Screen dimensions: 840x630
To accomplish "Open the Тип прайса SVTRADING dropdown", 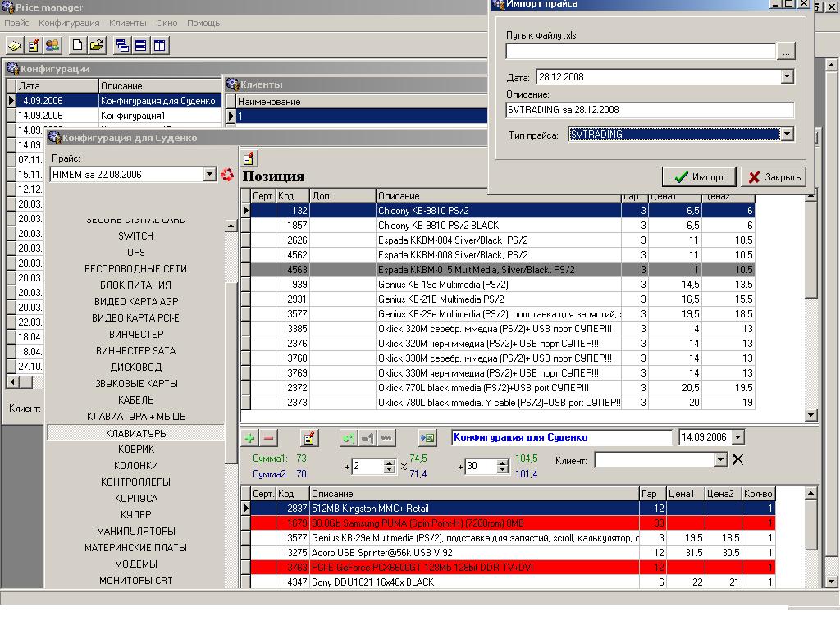I will [787, 135].
